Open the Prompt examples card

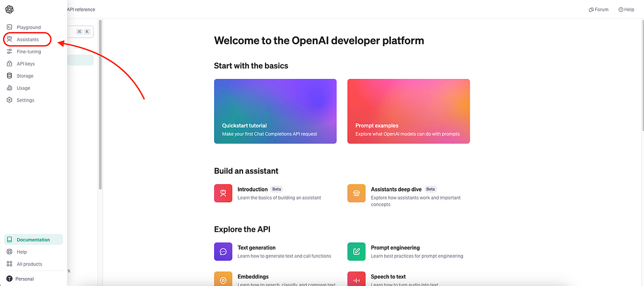coord(408,111)
